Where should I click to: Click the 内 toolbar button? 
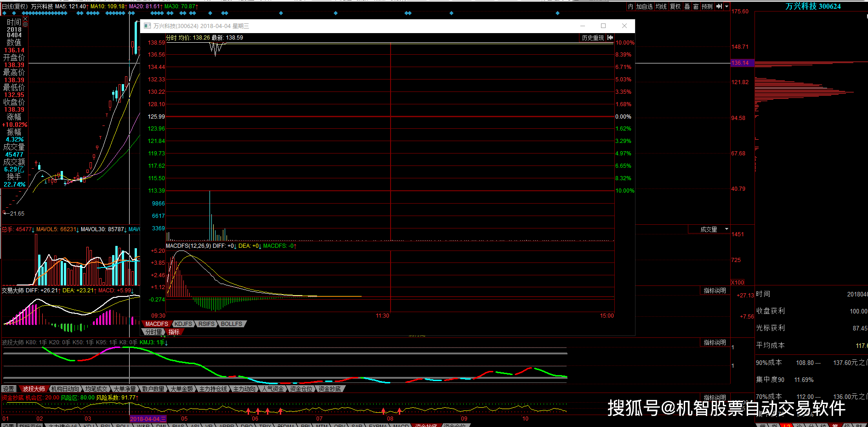630,6
